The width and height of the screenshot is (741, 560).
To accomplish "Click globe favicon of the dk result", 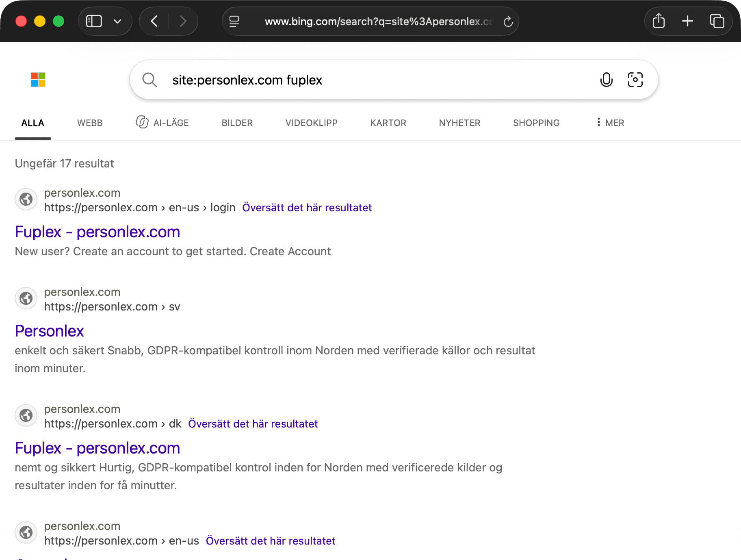I will (26, 415).
